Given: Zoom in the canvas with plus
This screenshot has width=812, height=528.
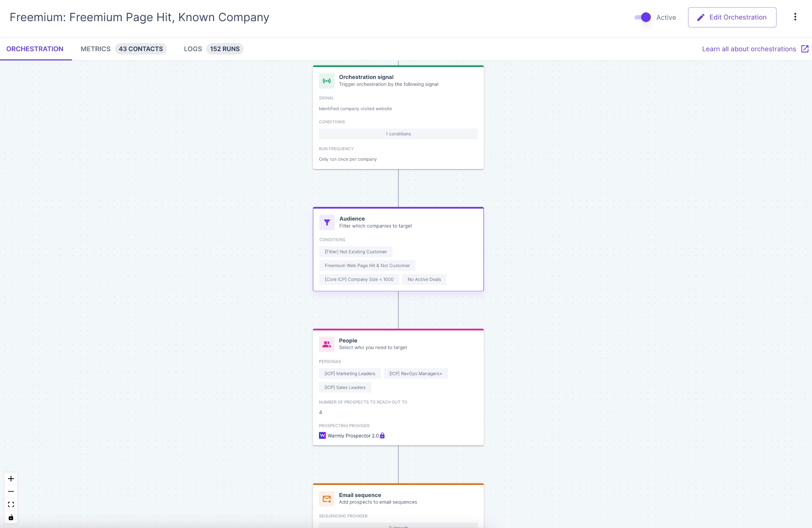Looking at the screenshot, I should tap(11, 478).
